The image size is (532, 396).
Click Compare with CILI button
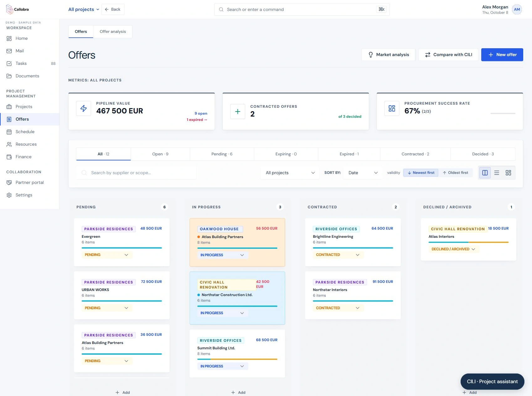[x=448, y=55]
